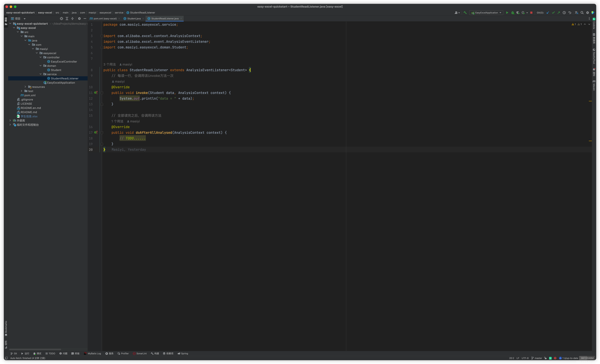
Task: Open editor tabs more options menu
Action: tap(589, 19)
